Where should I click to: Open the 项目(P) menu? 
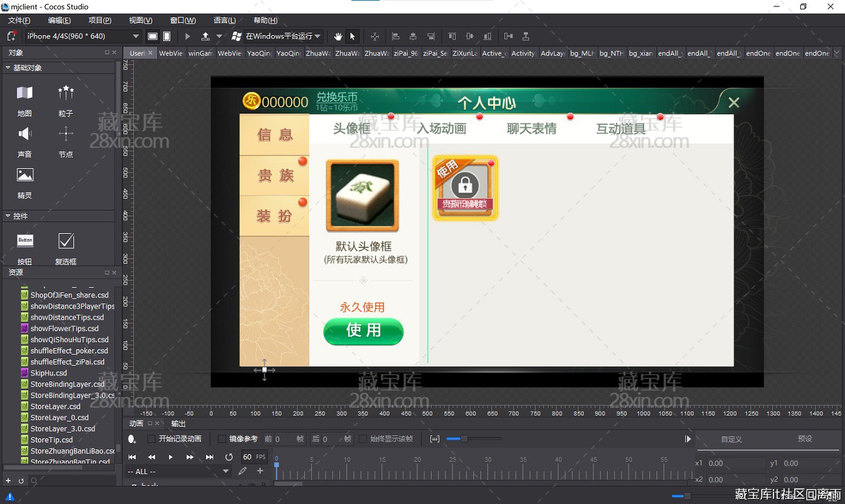99,20
